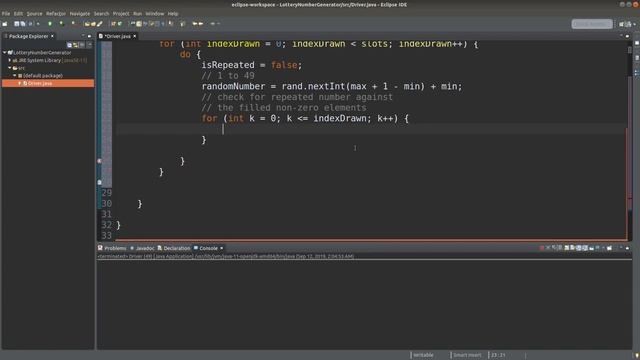Click the cursor position status entry
640x360 pixels.
pos(498,355)
